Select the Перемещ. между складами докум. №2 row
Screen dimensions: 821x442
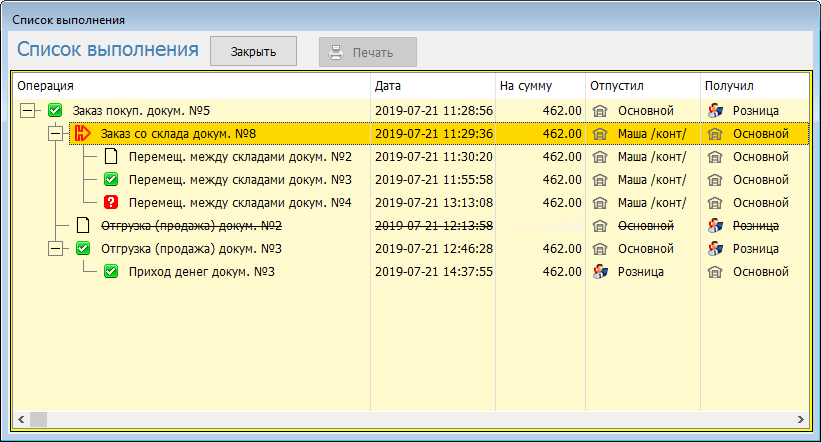click(240, 157)
